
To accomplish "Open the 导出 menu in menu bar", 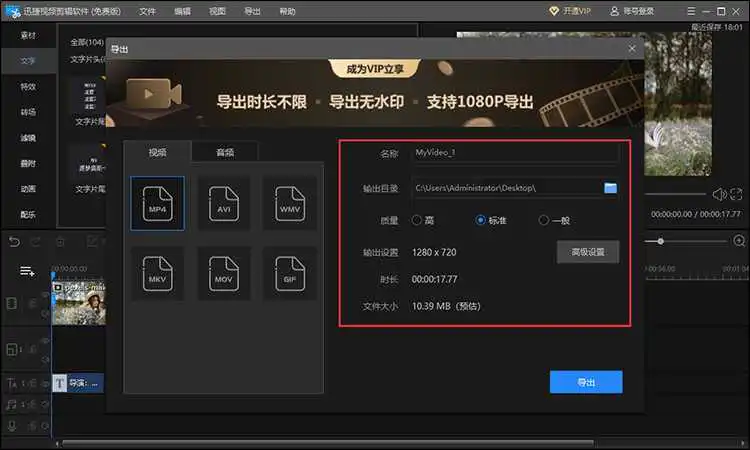I will (252, 11).
